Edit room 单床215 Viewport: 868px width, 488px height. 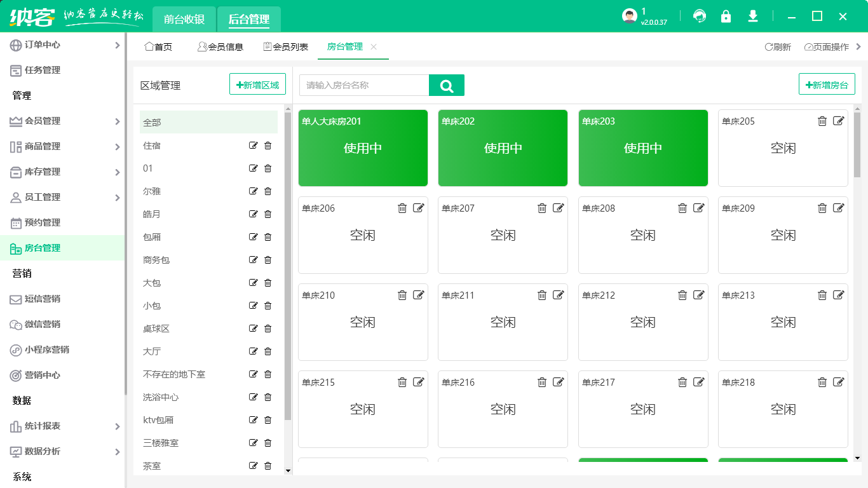point(419,382)
